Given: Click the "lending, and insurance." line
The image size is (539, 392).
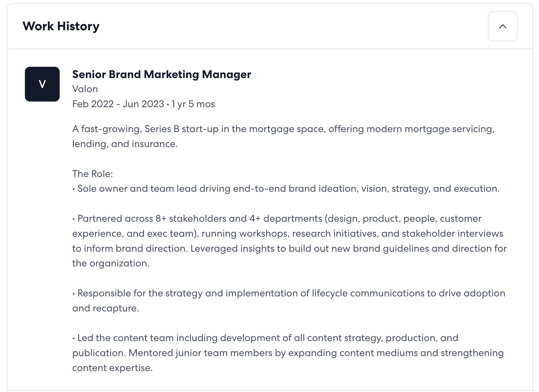Looking at the screenshot, I should click(x=125, y=144).
